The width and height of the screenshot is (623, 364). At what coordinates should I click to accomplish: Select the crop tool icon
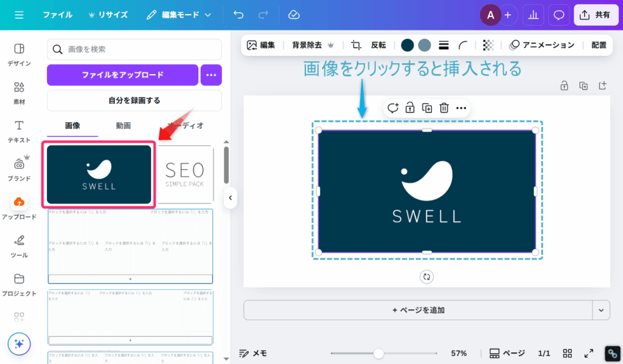(x=356, y=45)
